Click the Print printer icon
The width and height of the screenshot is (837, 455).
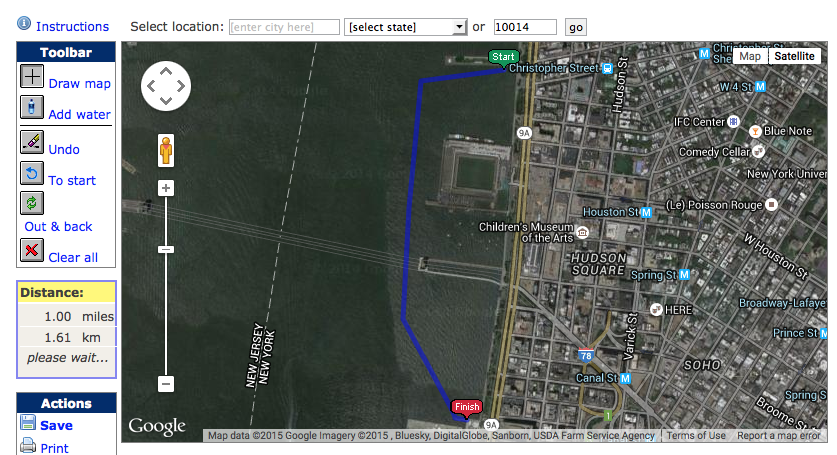pos(28,445)
